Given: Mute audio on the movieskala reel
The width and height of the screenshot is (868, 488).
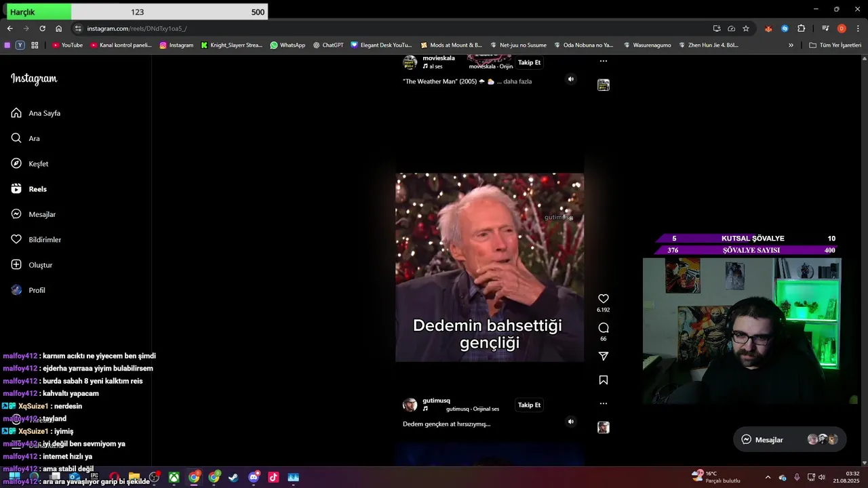Looking at the screenshot, I should coord(570,79).
